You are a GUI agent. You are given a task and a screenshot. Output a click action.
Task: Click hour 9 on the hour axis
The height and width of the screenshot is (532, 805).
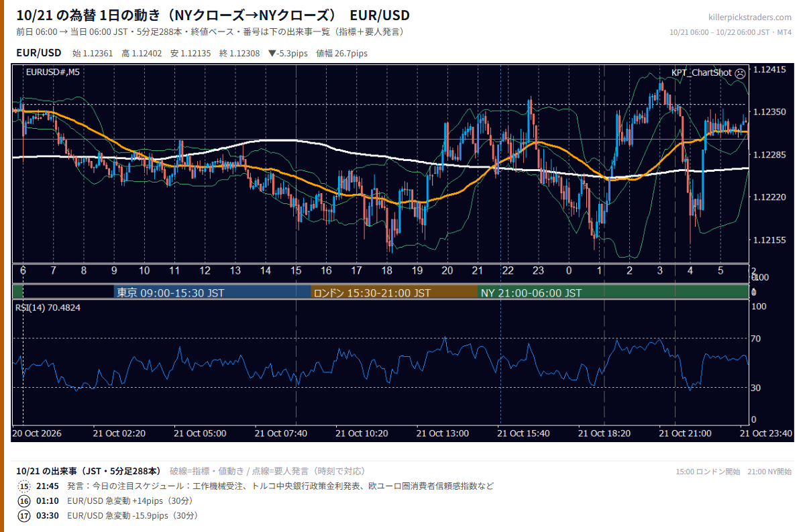point(114,270)
